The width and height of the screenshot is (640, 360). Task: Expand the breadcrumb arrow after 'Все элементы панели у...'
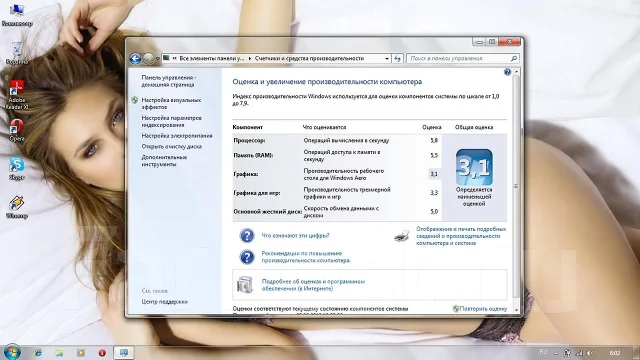[x=249, y=59]
